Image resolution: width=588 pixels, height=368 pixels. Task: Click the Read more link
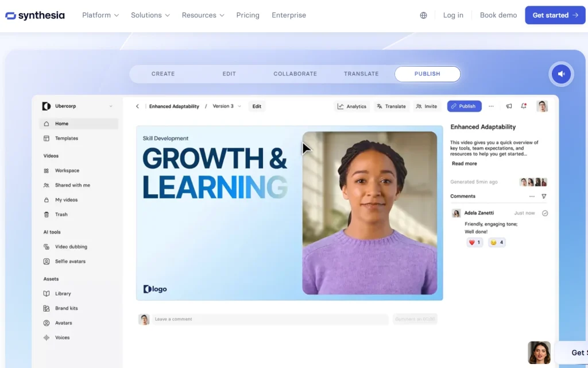point(464,164)
